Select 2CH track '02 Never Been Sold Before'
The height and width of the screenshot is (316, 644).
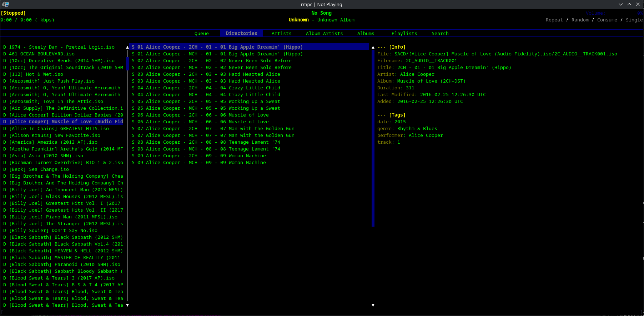click(249, 61)
